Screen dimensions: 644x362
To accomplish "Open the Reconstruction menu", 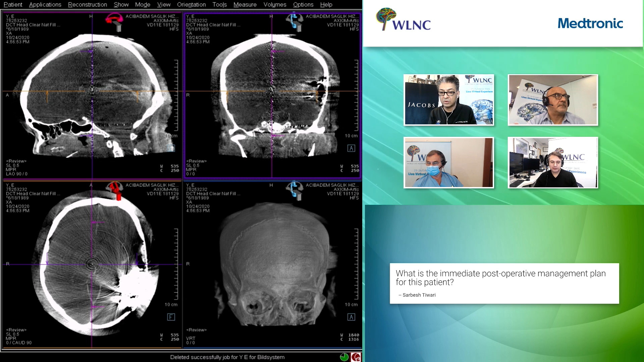I will [87, 4].
